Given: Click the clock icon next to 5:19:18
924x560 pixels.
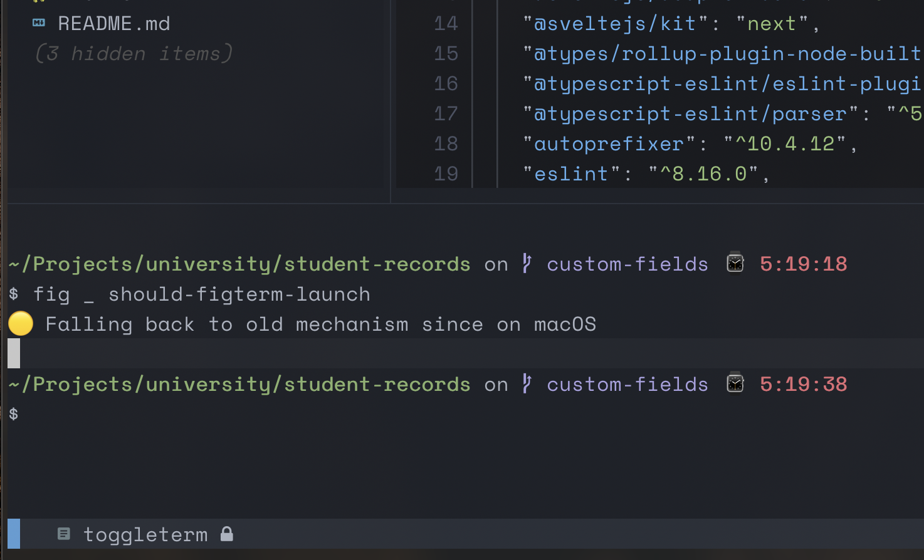Looking at the screenshot, I should pyautogui.click(x=735, y=262).
